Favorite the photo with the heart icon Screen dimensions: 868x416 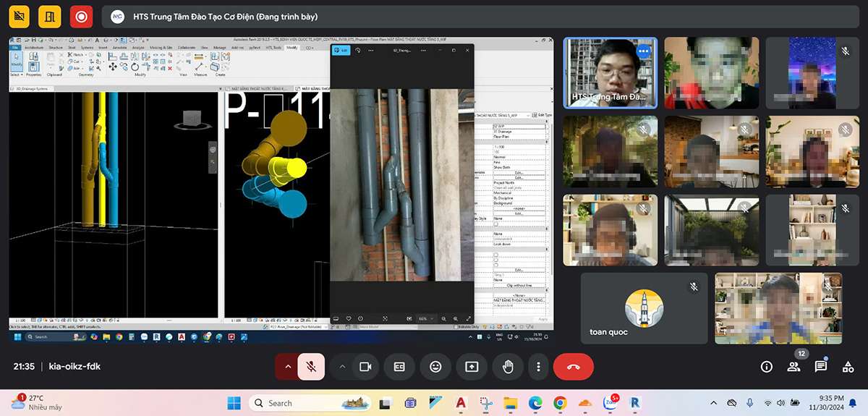[349, 318]
